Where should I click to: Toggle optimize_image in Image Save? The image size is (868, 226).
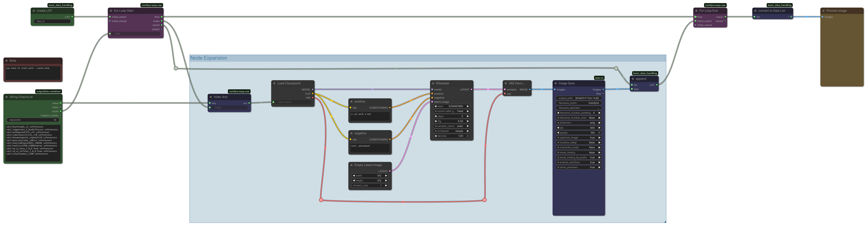point(578,138)
